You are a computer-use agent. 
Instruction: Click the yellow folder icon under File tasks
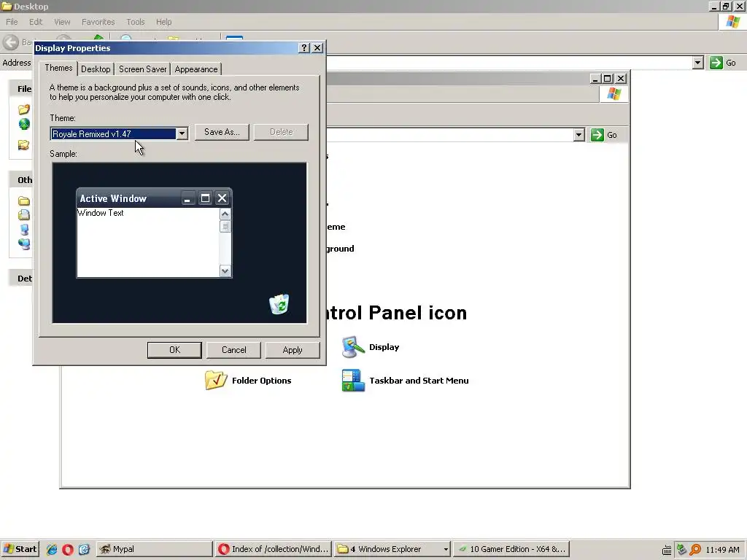click(x=24, y=109)
